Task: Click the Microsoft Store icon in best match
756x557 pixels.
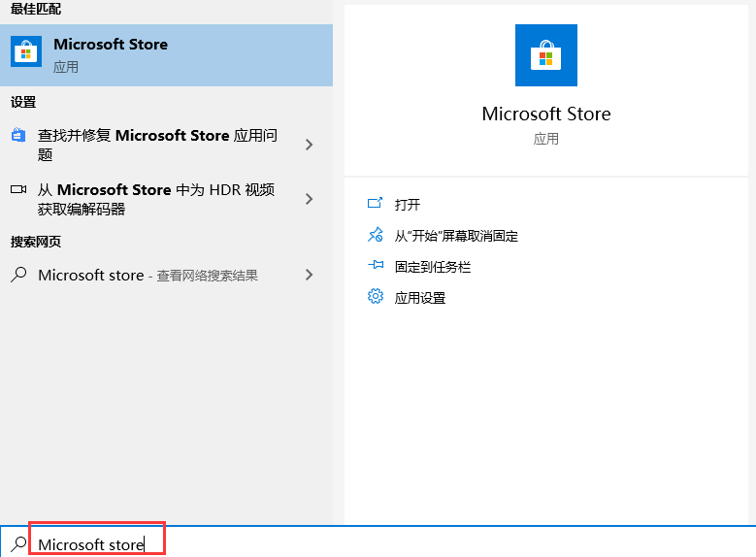Action: pyautogui.click(x=26, y=51)
